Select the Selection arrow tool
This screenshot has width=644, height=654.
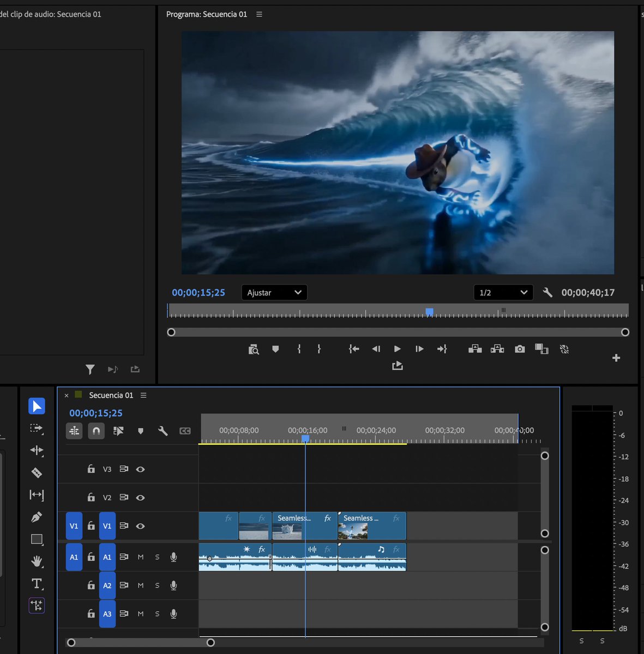[37, 406]
